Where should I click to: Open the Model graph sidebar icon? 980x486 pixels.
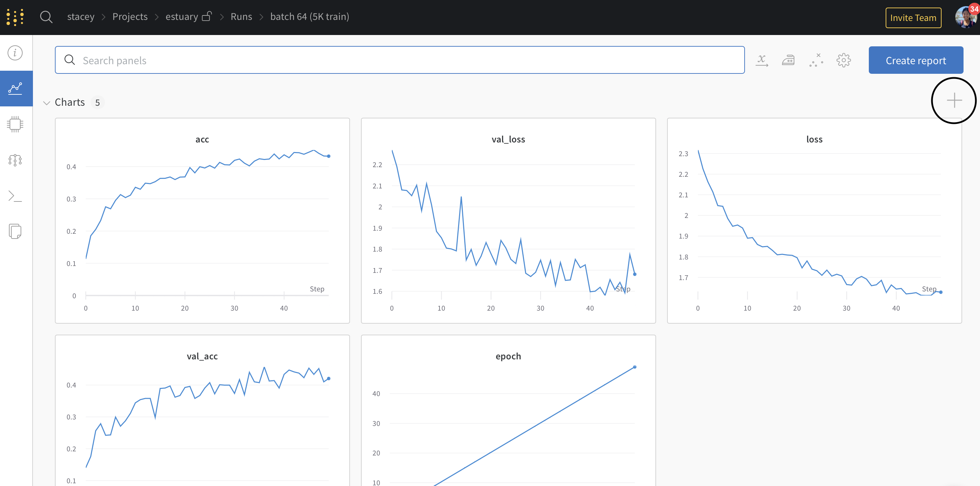point(15,160)
